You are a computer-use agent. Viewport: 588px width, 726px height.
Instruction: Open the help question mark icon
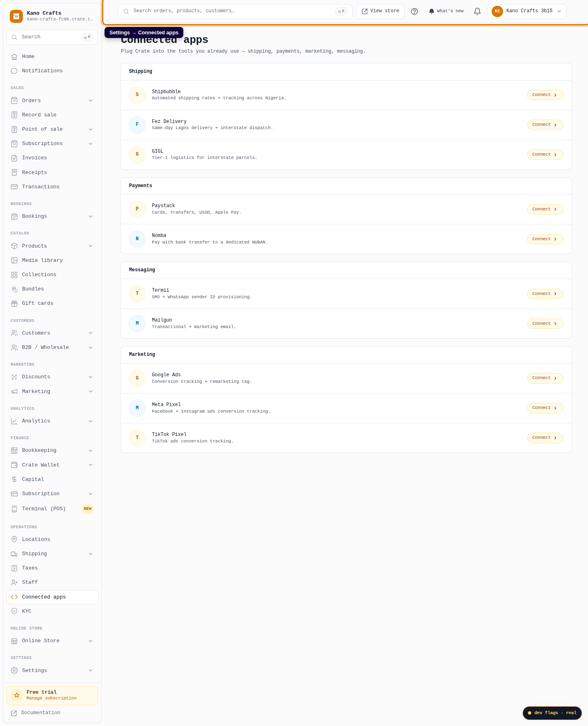[414, 11]
